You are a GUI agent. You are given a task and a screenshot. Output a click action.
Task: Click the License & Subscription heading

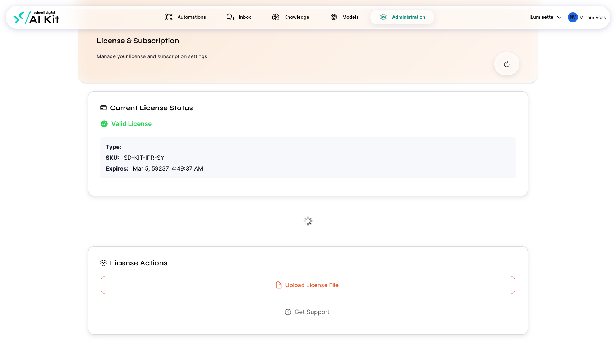(138, 41)
